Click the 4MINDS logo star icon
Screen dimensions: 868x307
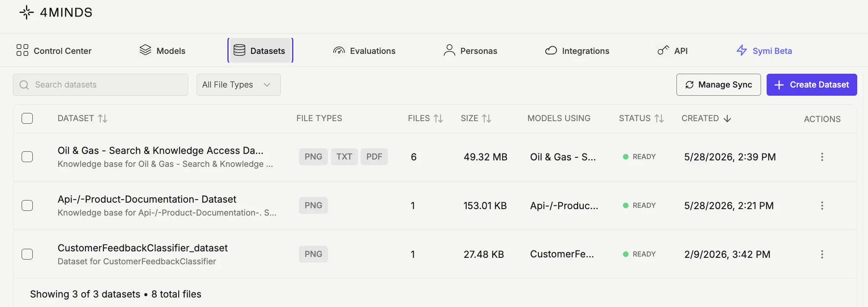click(x=26, y=13)
